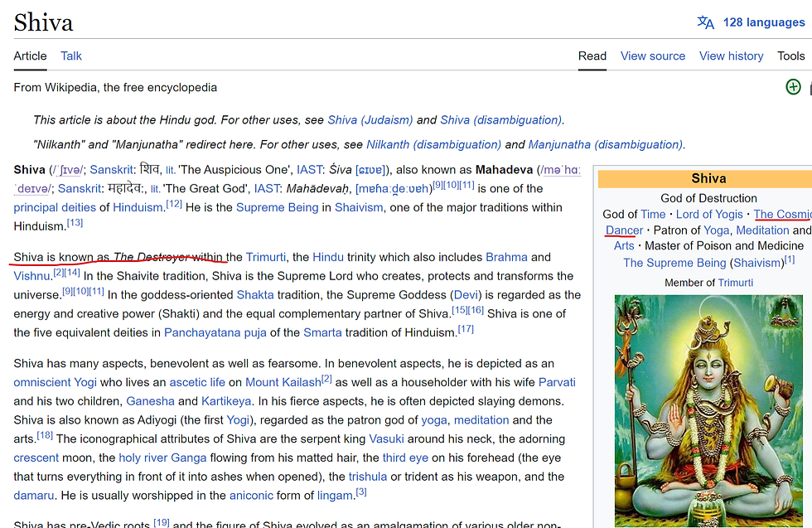The height and width of the screenshot is (528, 812).
Task: Select the Read tab
Action: point(592,56)
